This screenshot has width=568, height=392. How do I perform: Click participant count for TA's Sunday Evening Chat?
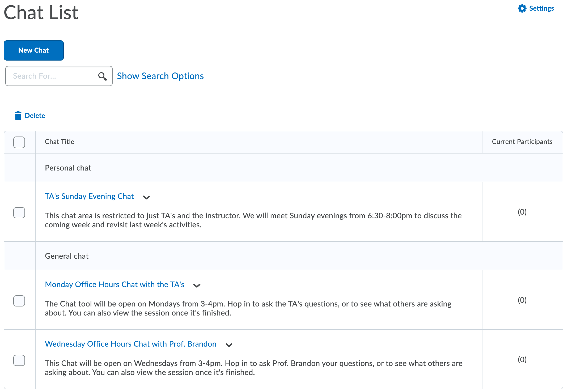point(522,212)
